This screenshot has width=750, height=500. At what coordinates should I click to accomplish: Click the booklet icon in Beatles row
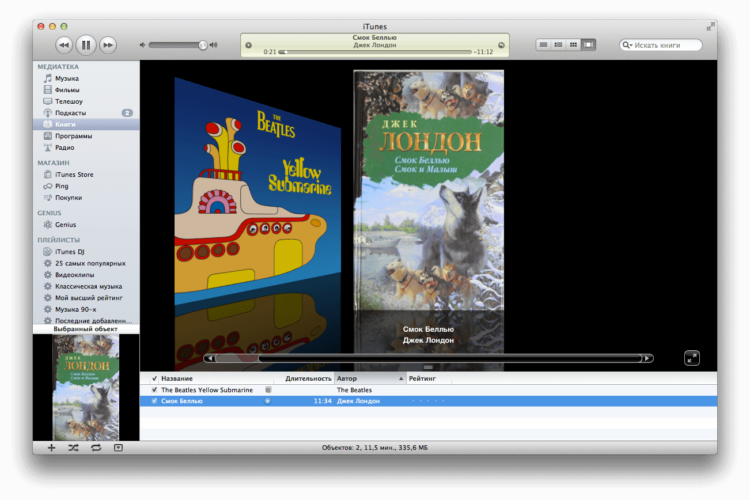pyautogui.click(x=268, y=390)
